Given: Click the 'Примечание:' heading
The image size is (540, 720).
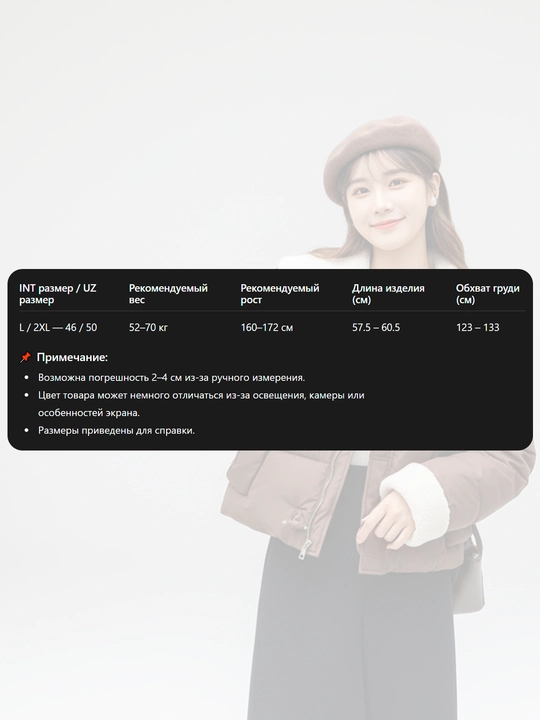Looking at the screenshot, I should pos(72,357).
